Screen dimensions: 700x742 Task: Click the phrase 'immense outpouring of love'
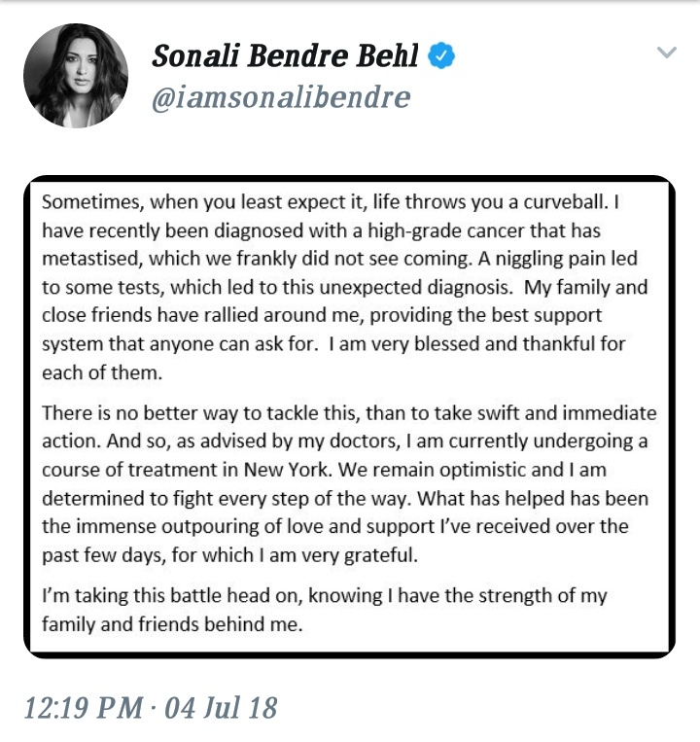pos(182,525)
